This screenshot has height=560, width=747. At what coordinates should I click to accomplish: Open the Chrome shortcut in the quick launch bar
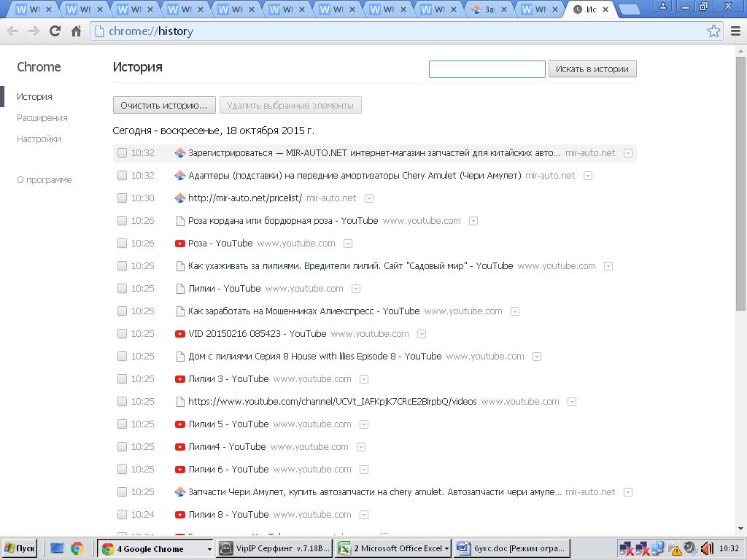pyautogui.click(x=77, y=548)
